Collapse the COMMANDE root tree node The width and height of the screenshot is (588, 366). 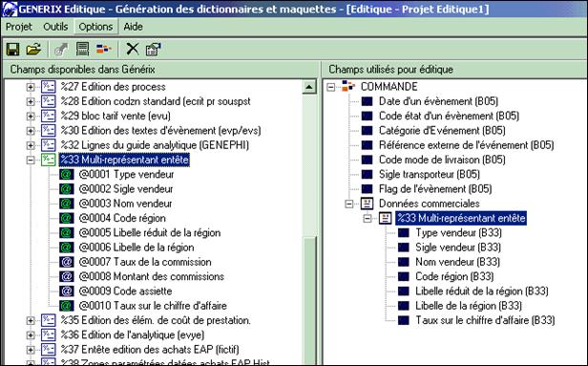(x=330, y=87)
